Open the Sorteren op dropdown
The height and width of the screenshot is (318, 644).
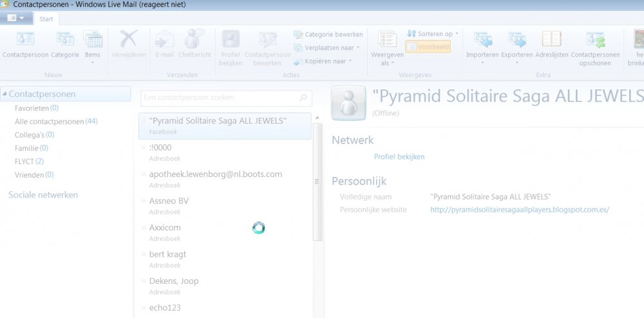pos(433,33)
